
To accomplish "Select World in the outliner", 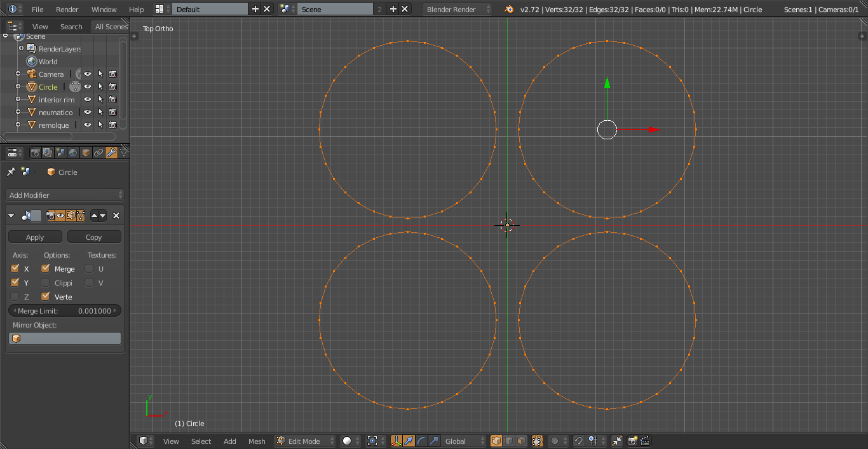I will [x=48, y=62].
